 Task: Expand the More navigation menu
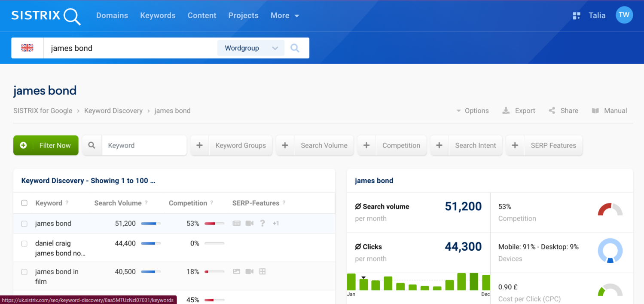pos(284,15)
